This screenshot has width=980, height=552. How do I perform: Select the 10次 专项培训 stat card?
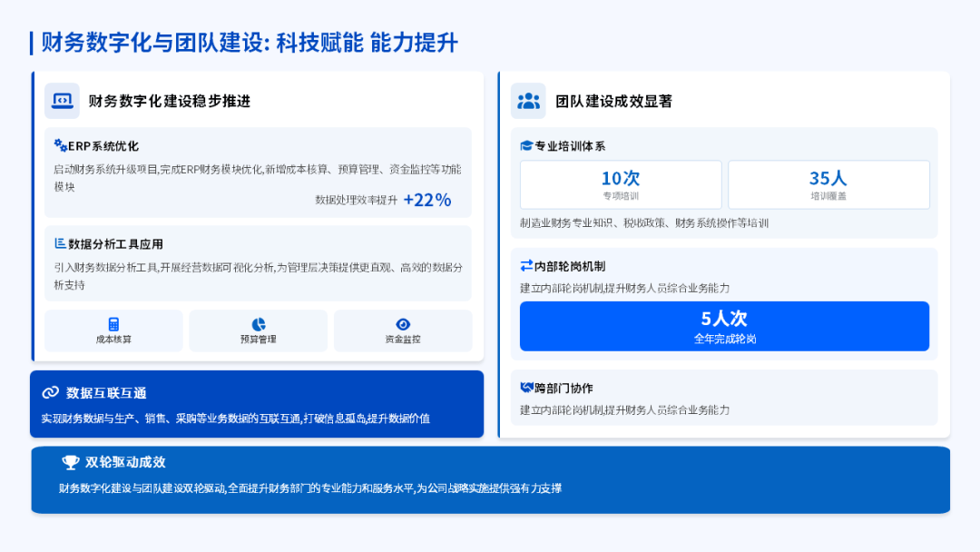tap(621, 184)
